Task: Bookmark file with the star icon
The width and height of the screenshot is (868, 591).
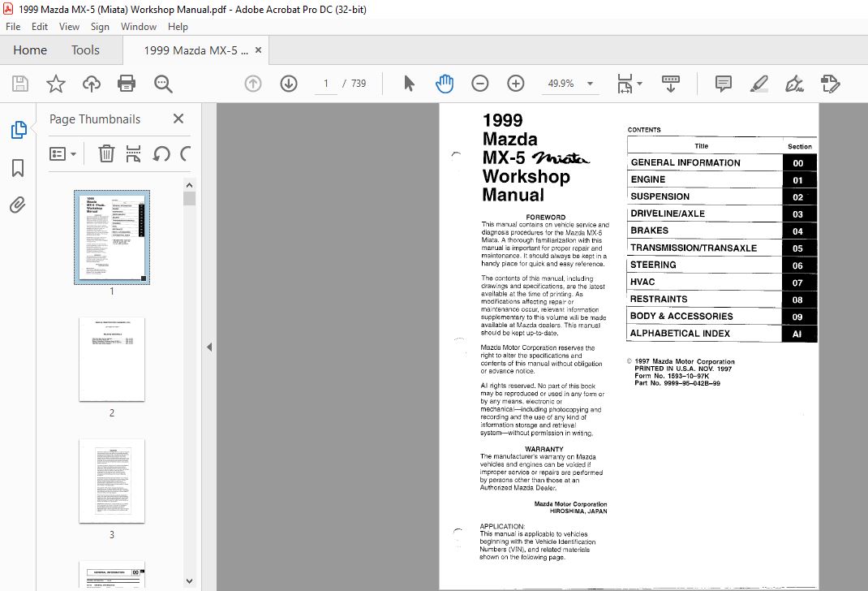Action: click(x=55, y=84)
